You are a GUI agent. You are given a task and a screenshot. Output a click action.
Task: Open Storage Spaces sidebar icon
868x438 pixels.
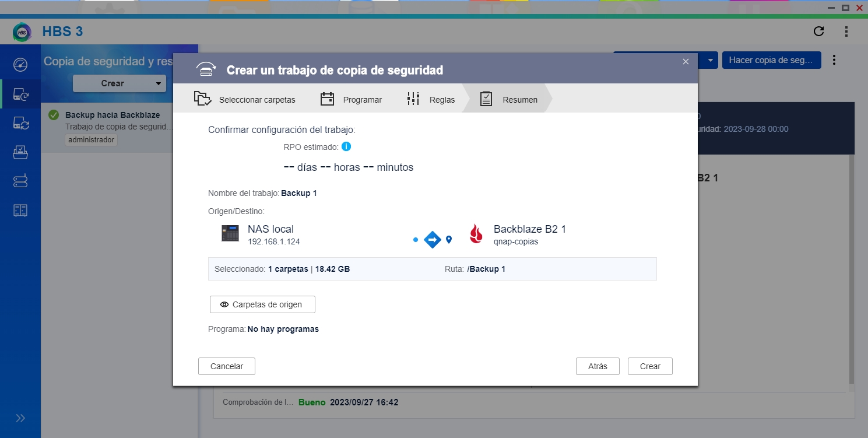click(x=20, y=181)
